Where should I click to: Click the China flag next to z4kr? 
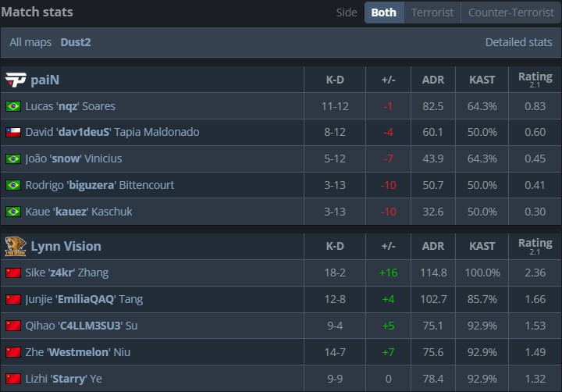point(13,273)
